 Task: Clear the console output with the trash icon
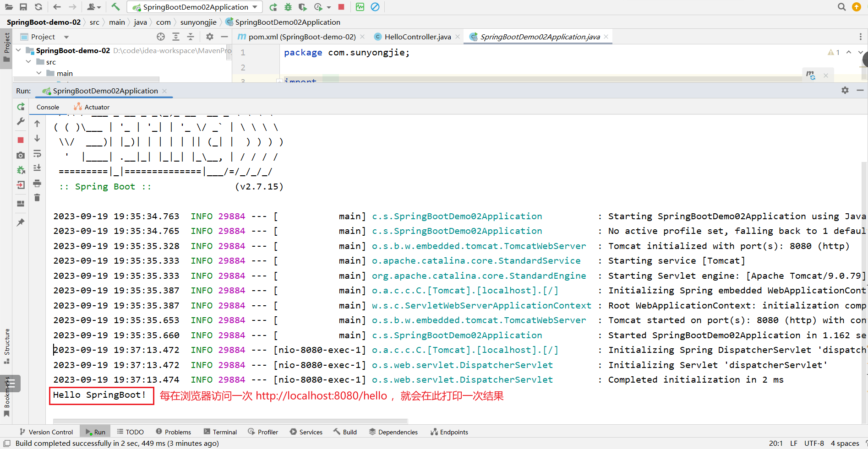click(x=37, y=198)
